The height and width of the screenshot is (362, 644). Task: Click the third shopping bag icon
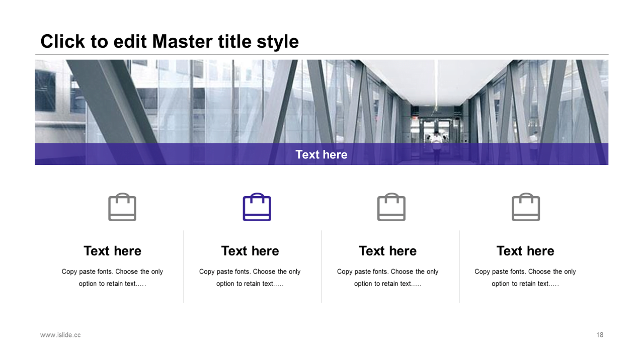tap(391, 207)
